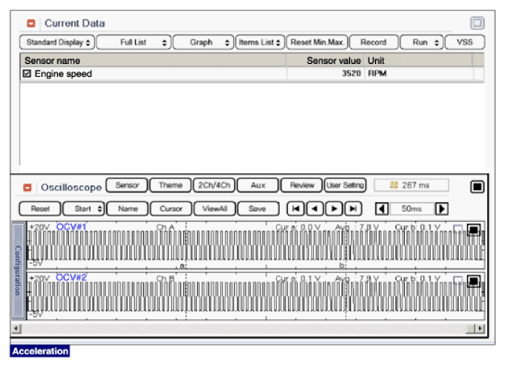505x367 pixels.
Task: Click the Aux button
Action: 258,185
